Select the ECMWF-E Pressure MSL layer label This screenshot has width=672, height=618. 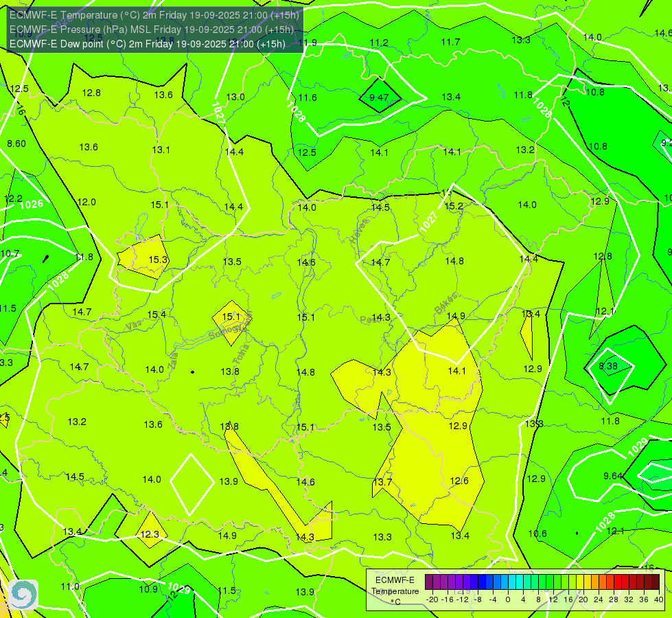tap(151, 30)
